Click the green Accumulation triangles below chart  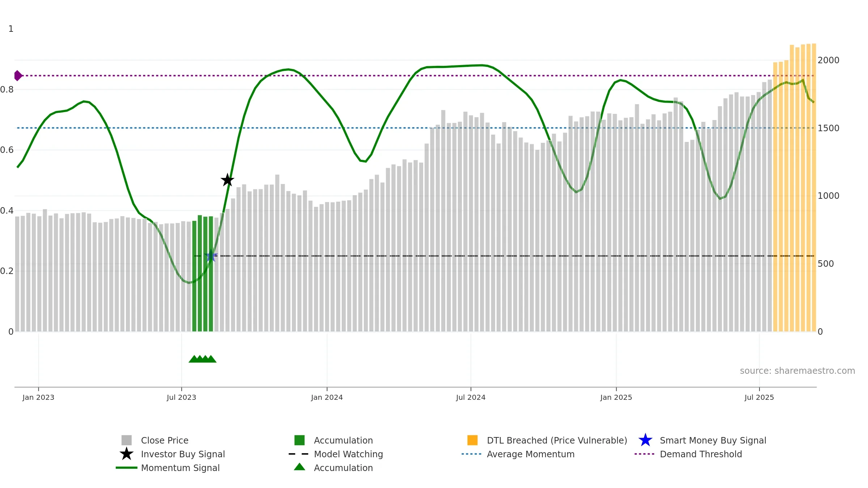click(x=203, y=359)
